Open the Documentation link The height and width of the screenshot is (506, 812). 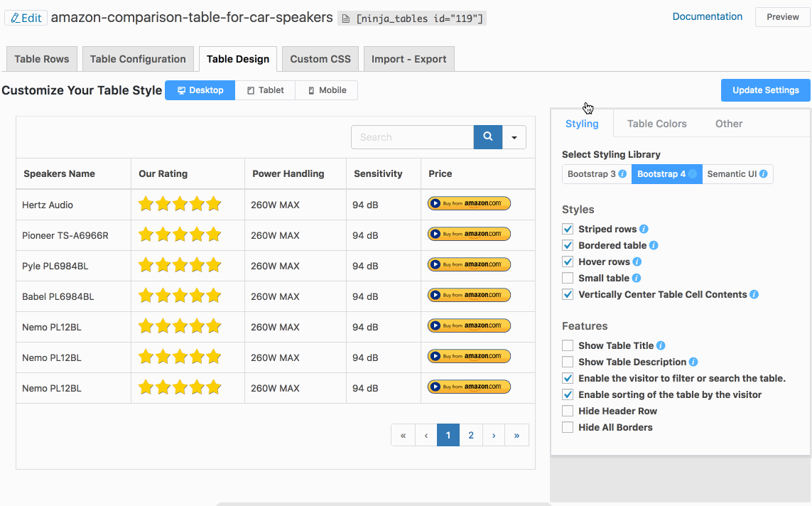click(707, 17)
